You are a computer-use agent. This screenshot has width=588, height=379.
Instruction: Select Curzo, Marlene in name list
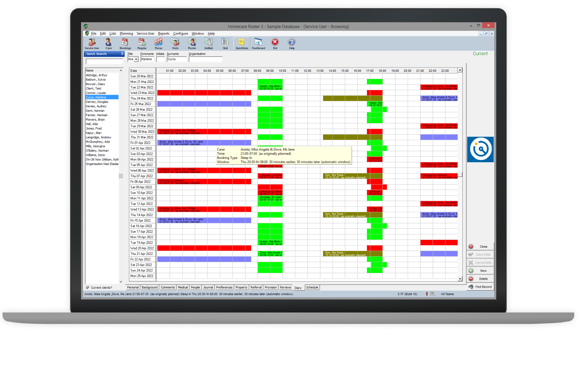click(102, 97)
